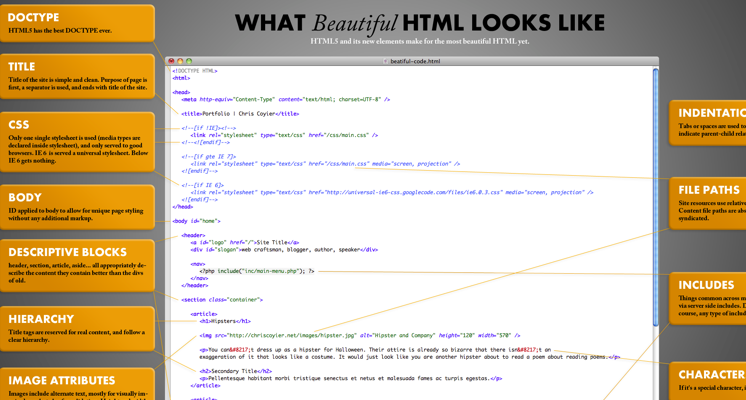Viewport: 746px width, 400px height.
Task: Click the '<h1>Hipsters</h1>' line
Action: click(x=225, y=321)
